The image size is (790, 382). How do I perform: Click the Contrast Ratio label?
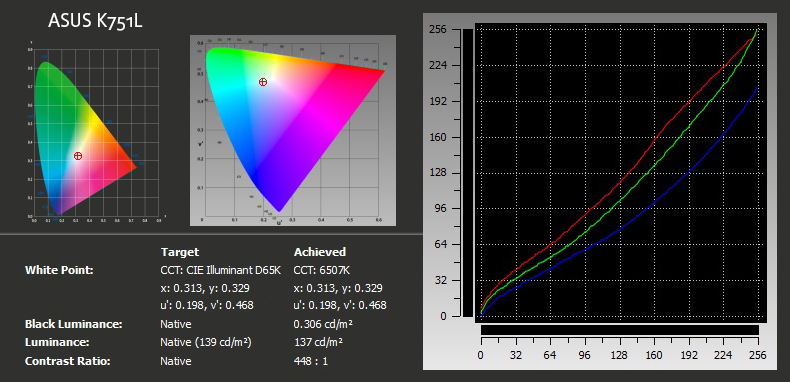point(68,361)
